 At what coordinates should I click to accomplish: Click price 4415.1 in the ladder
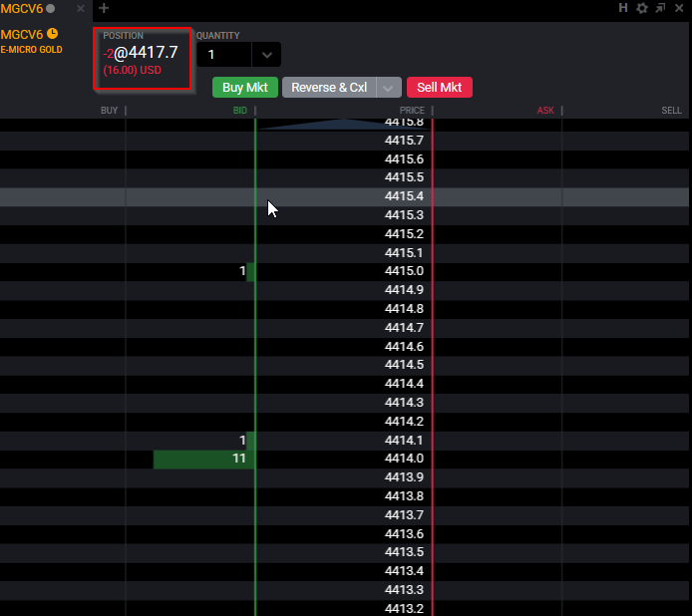coord(404,253)
